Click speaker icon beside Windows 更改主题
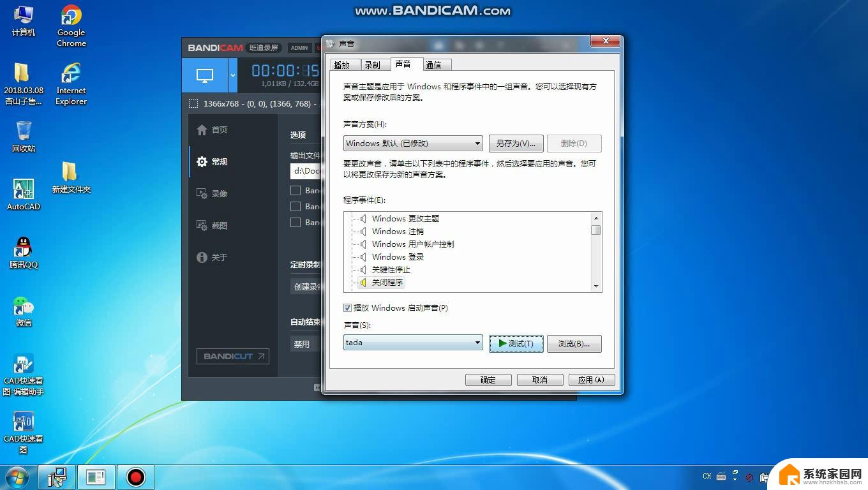Viewport: 868px width, 490px height. tap(363, 218)
